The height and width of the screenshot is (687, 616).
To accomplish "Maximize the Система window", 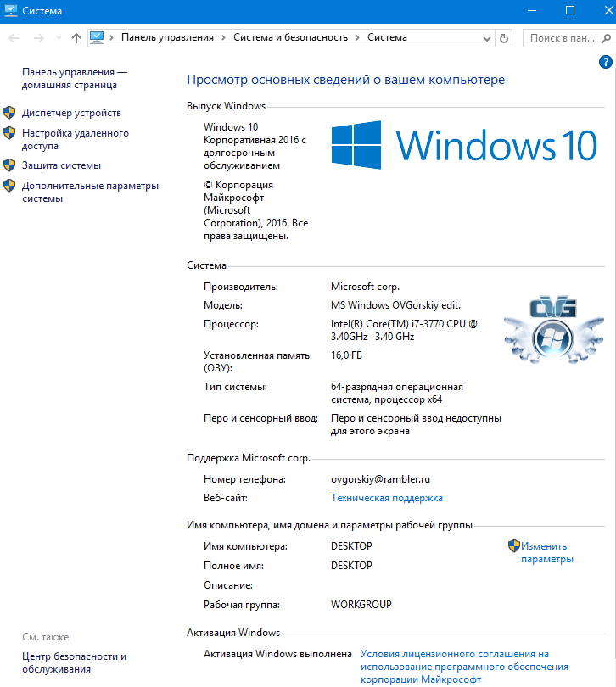I will point(570,10).
